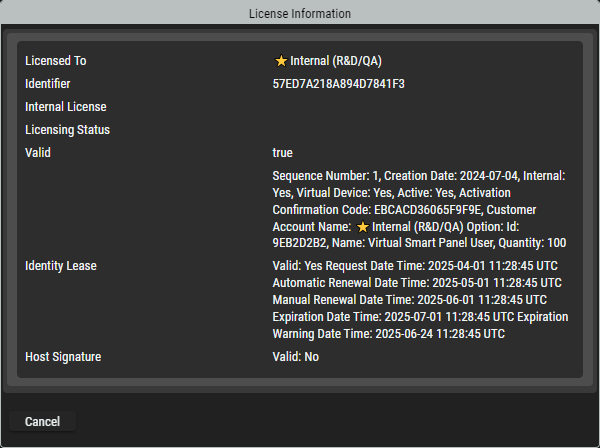Viewport: 600px width, 448px height.
Task: Click the 'Valid' row label
Action: pyautogui.click(x=38, y=153)
